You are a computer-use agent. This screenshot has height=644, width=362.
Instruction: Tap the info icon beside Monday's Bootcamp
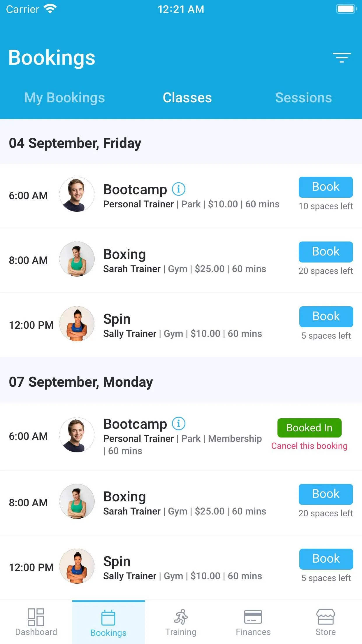(x=179, y=423)
